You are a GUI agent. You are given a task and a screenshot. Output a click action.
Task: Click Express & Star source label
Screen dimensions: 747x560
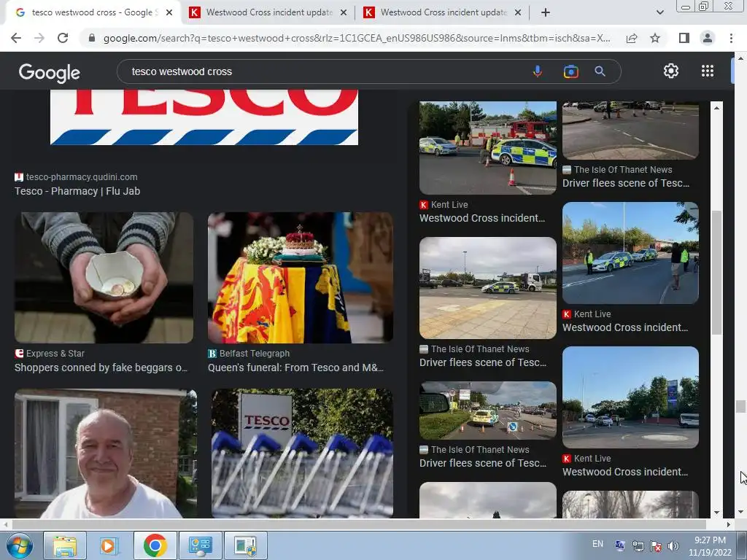(x=55, y=354)
